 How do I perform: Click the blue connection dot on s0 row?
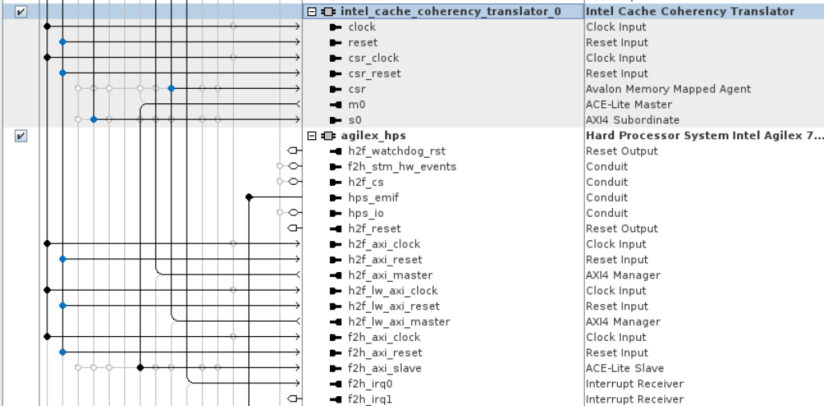pos(93,120)
